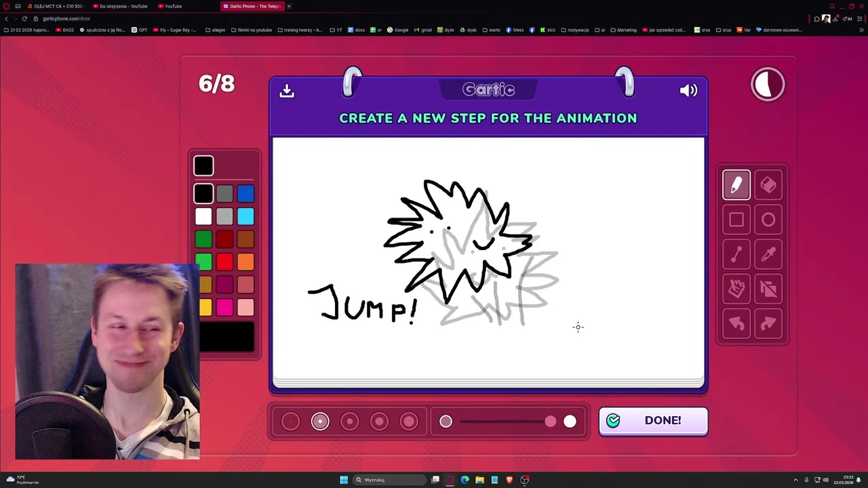Select the eyedropper color picker tool
The height and width of the screenshot is (488, 868).
point(768,254)
